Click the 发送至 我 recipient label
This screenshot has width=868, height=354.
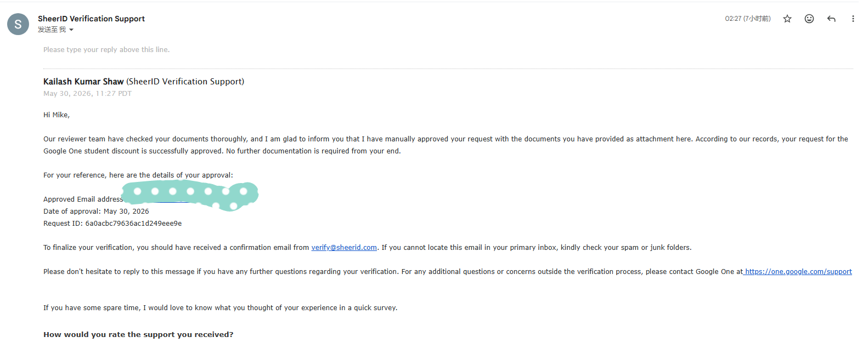pyautogui.click(x=52, y=30)
